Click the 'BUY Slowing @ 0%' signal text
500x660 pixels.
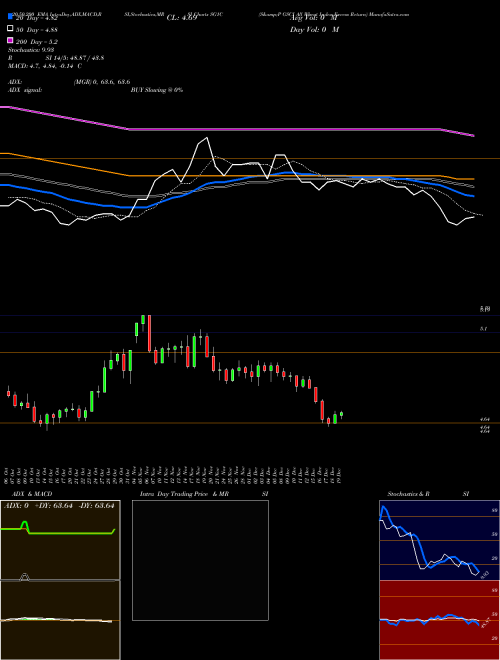157,90
